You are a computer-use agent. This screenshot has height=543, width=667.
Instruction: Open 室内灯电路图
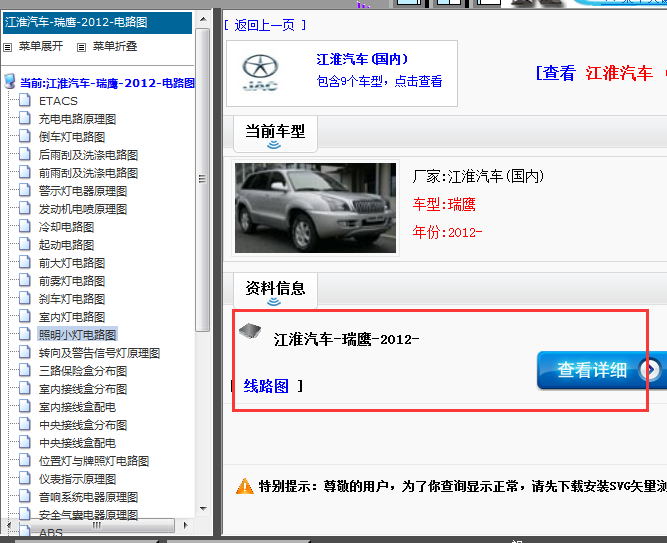72,317
